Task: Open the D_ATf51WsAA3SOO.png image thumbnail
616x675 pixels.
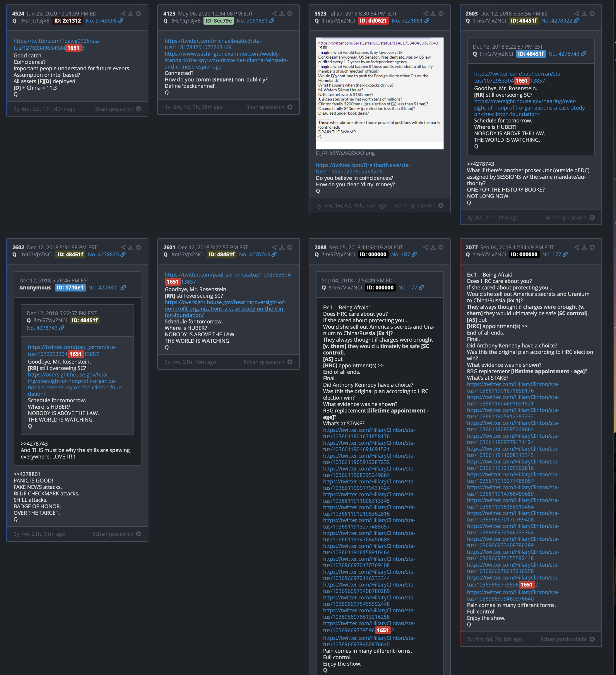Action: (379, 93)
